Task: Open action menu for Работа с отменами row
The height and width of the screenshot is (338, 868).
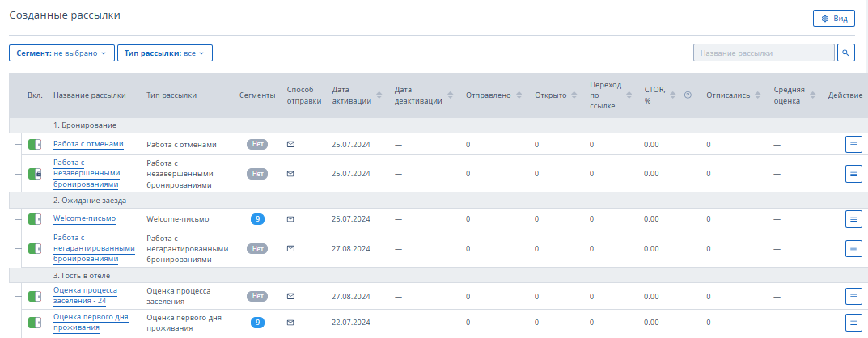Action: [853, 145]
